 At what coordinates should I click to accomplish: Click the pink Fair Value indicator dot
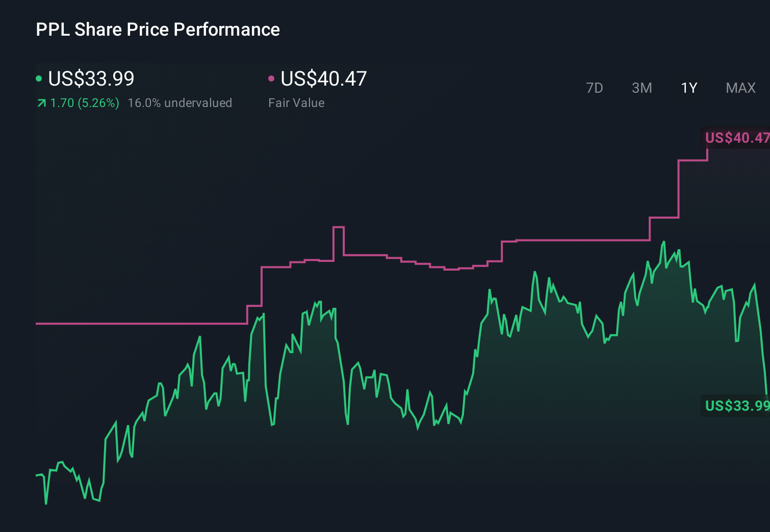272,78
